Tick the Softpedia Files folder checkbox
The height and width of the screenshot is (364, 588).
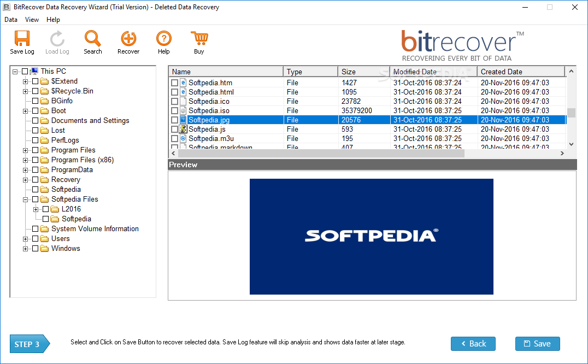click(36, 199)
